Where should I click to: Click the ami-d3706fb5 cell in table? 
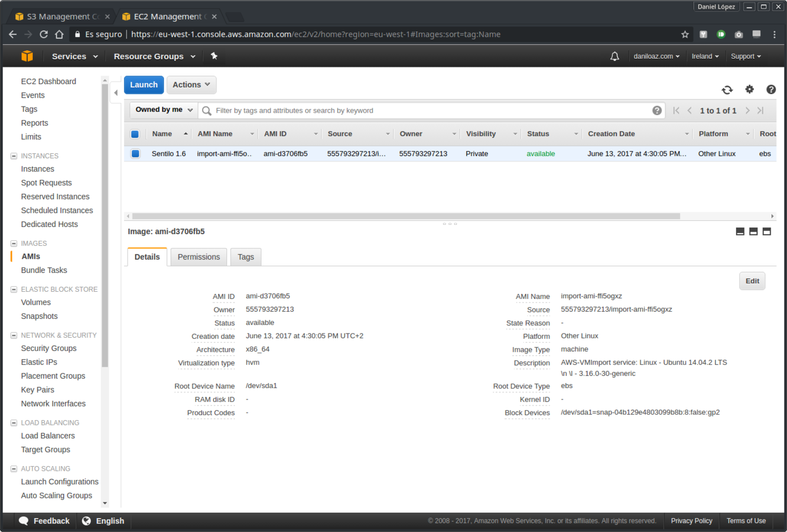point(286,154)
